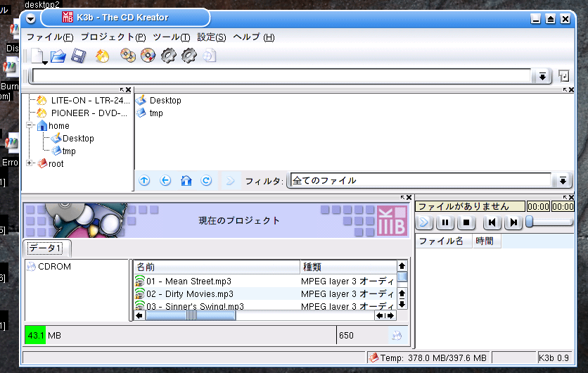Image resolution: width=588 pixels, height=373 pixels.
Task: Open the ヘルプ(H) menu
Action: 254,37
